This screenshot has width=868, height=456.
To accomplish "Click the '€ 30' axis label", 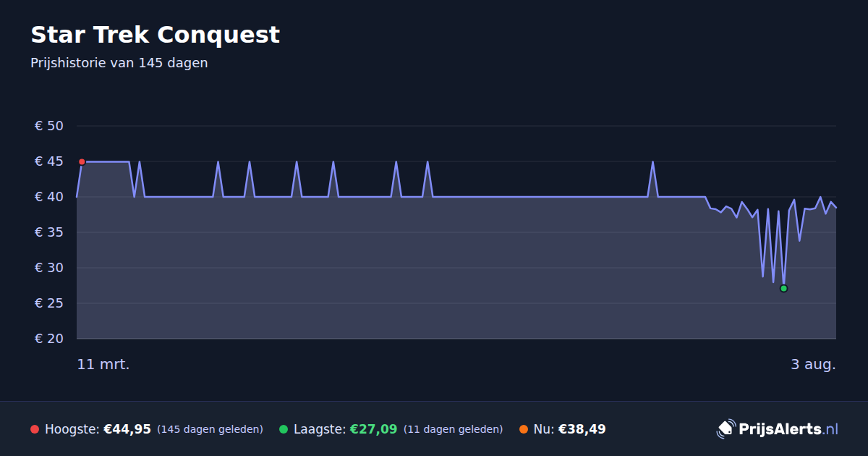I will (x=49, y=268).
